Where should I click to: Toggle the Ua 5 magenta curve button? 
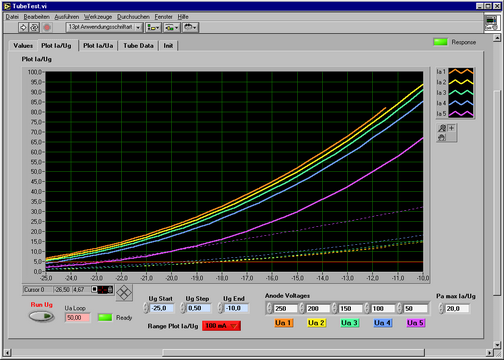[415, 323]
